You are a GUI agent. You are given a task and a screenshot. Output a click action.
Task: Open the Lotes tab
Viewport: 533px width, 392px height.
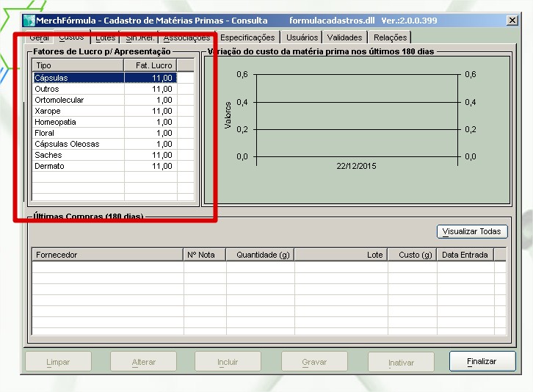[x=106, y=37]
